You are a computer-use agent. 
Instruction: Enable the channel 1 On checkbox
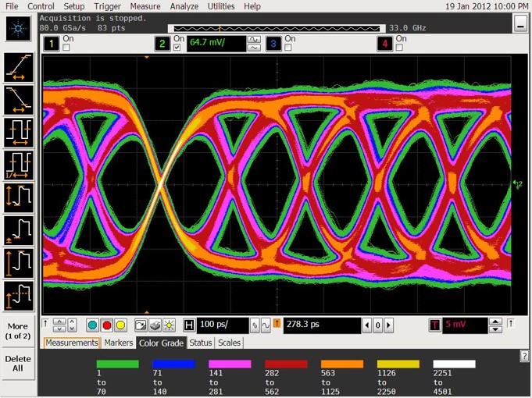[x=66, y=48]
